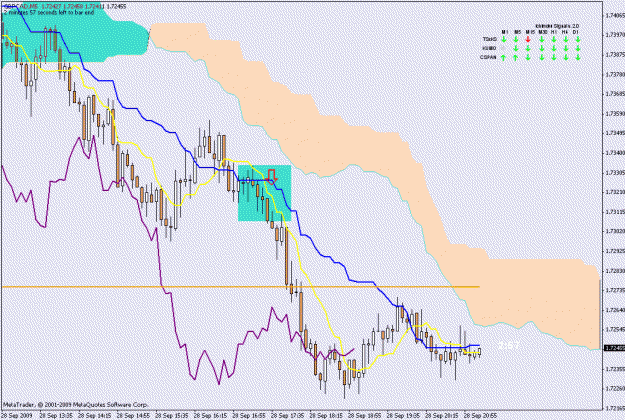Click the 1.74065 price axis label
The height and width of the screenshot is (420, 625).
pos(615,16)
